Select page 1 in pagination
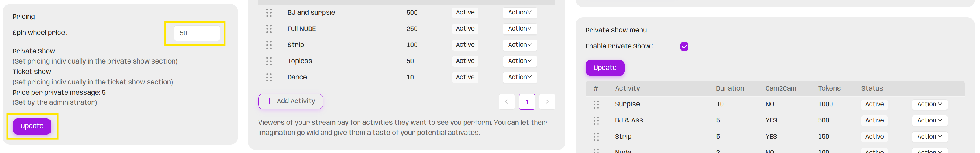 pyautogui.click(x=526, y=102)
